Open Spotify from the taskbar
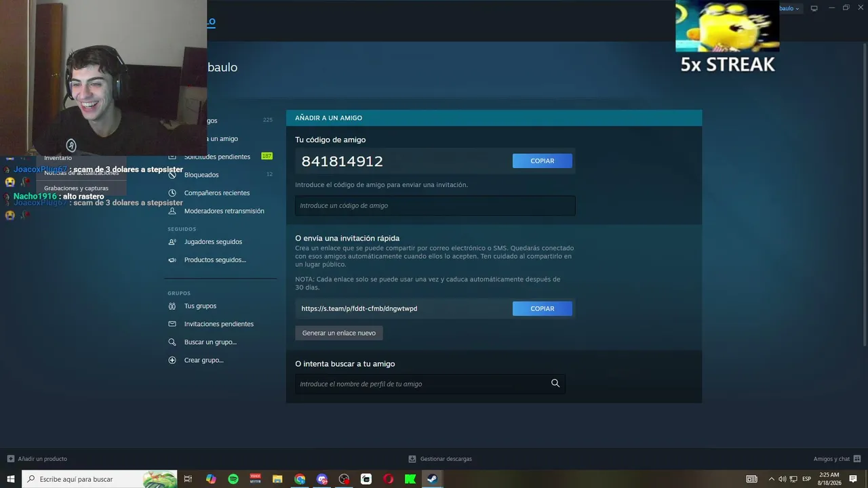Image resolution: width=868 pixels, height=488 pixels. [233, 479]
